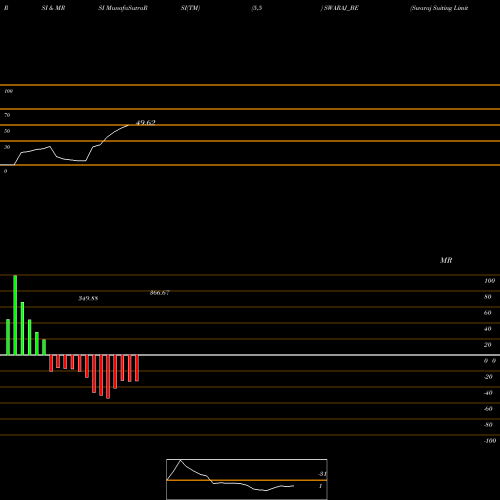Screen dimensions: 500x500
Task: Click the Swaraj Suiting Limit title text
Action: coord(439,8)
